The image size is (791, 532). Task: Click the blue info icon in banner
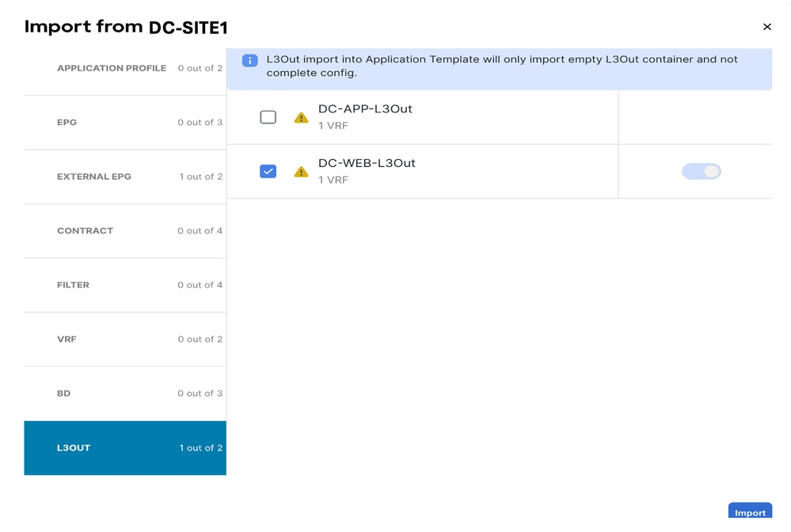[249, 60]
